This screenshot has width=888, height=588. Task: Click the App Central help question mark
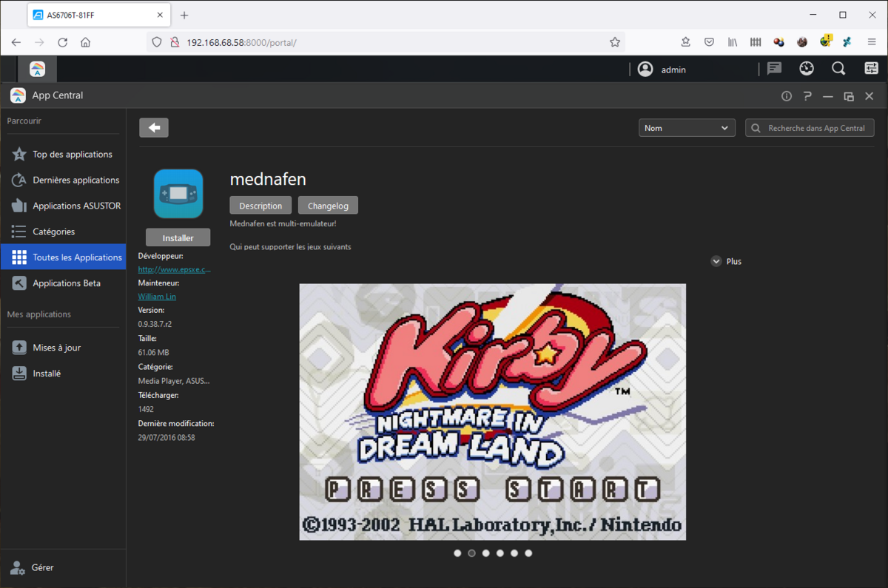point(807,96)
